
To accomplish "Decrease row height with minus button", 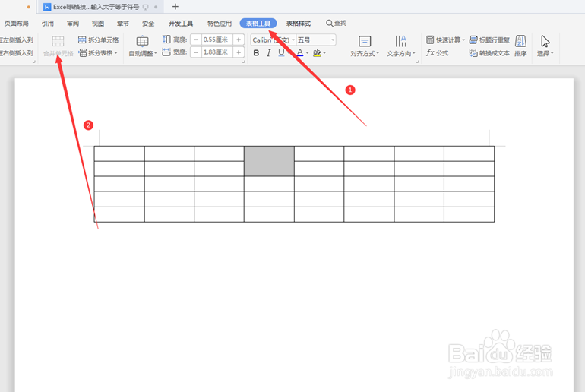I will pos(196,40).
